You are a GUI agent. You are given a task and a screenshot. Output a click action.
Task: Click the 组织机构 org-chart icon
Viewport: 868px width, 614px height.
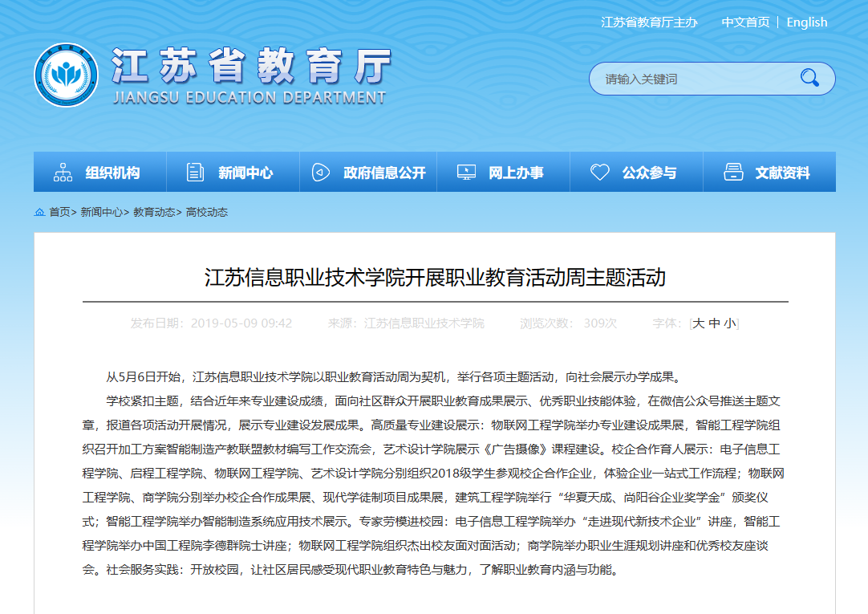point(63,173)
